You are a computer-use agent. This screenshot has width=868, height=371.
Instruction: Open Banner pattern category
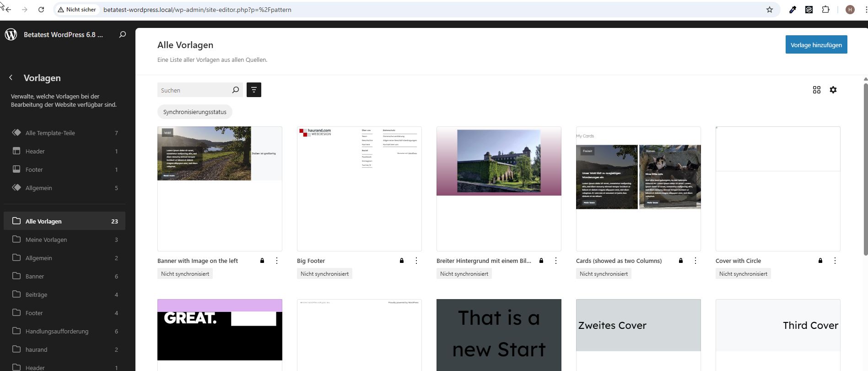point(65,276)
